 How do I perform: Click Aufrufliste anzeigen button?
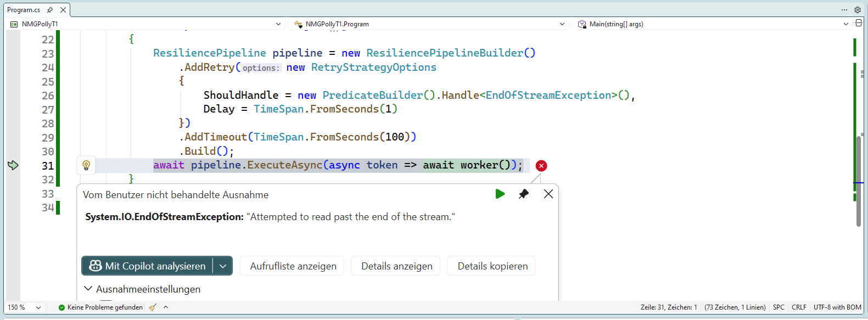(x=292, y=266)
